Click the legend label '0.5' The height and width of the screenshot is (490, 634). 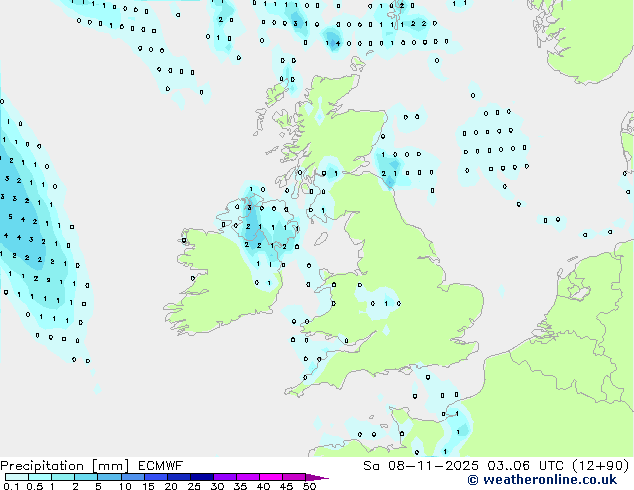click(35, 486)
